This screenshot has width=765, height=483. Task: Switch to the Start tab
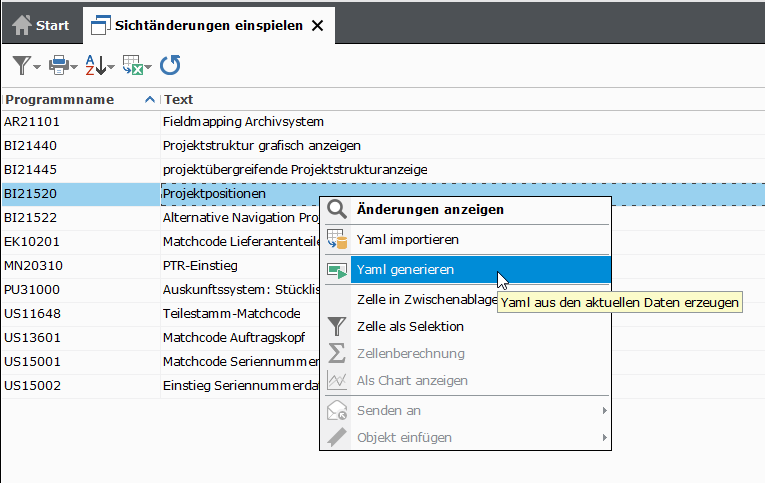(x=41, y=25)
